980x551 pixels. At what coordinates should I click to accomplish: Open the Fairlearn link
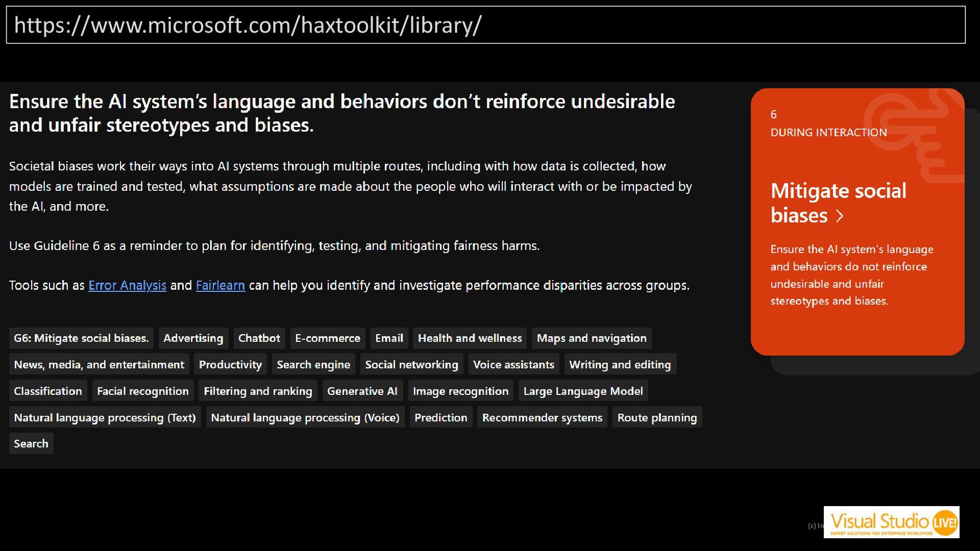[x=220, y=285]
